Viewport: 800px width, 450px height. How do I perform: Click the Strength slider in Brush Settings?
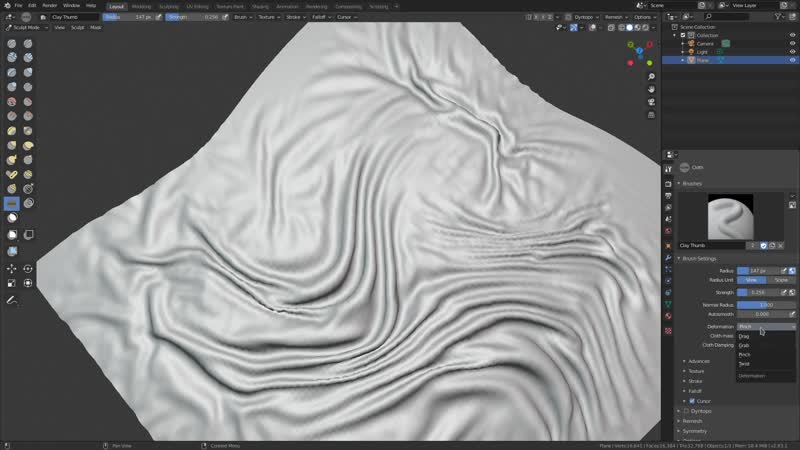click(759, 293)
